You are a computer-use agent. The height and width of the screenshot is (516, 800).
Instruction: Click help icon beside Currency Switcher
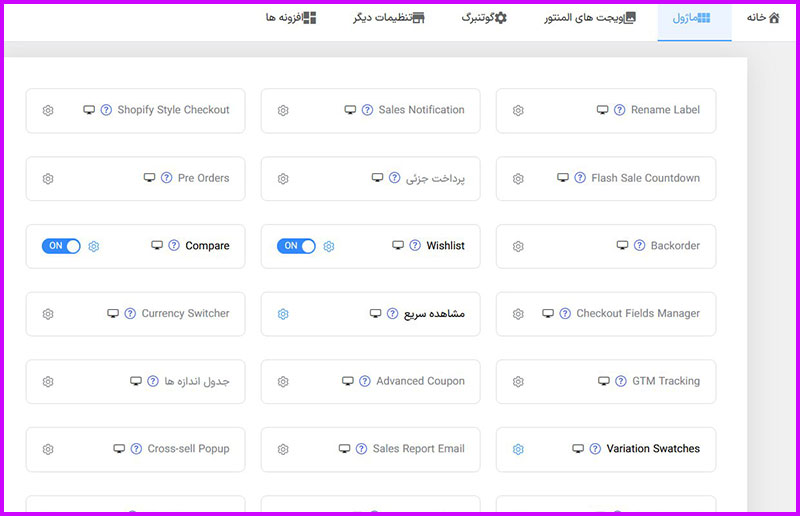click(x=130, y=313)
